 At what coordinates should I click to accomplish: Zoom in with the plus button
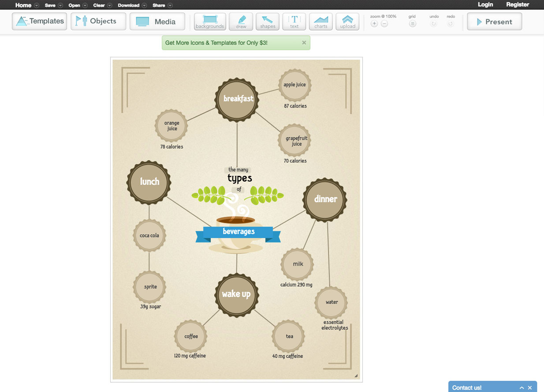pyautogui.click(x=374, y=24)
